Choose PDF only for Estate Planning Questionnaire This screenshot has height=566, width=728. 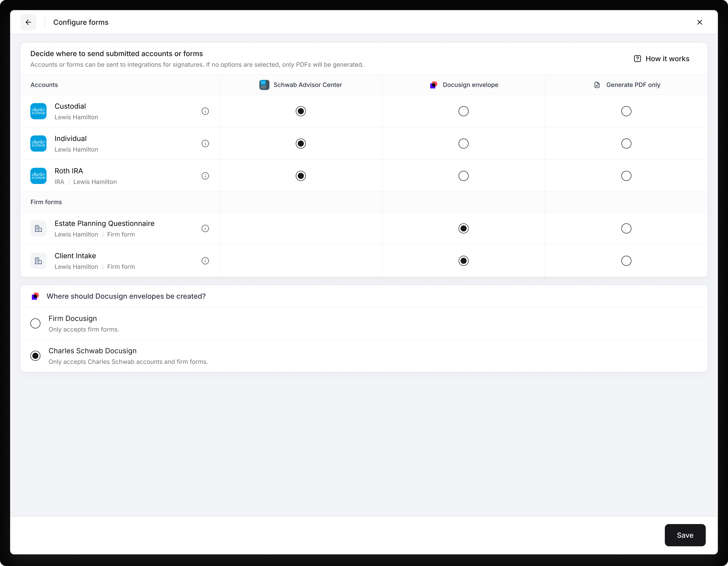tap(626, 228)
